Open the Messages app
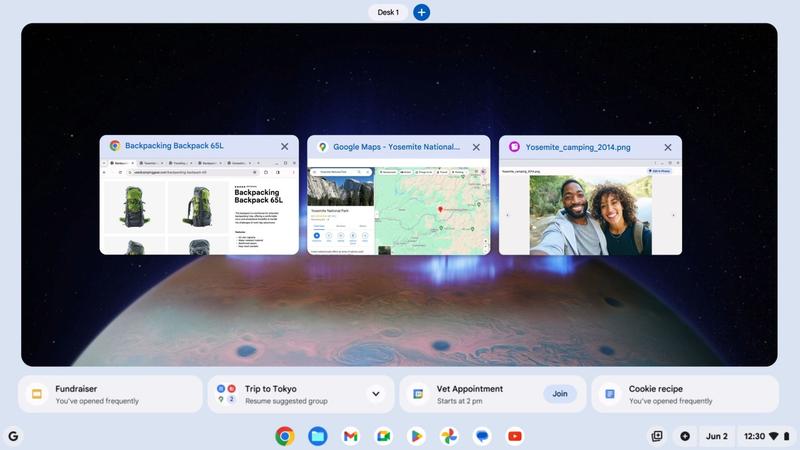The width and height of the screenshot is (800, 450). coord(481,436)
